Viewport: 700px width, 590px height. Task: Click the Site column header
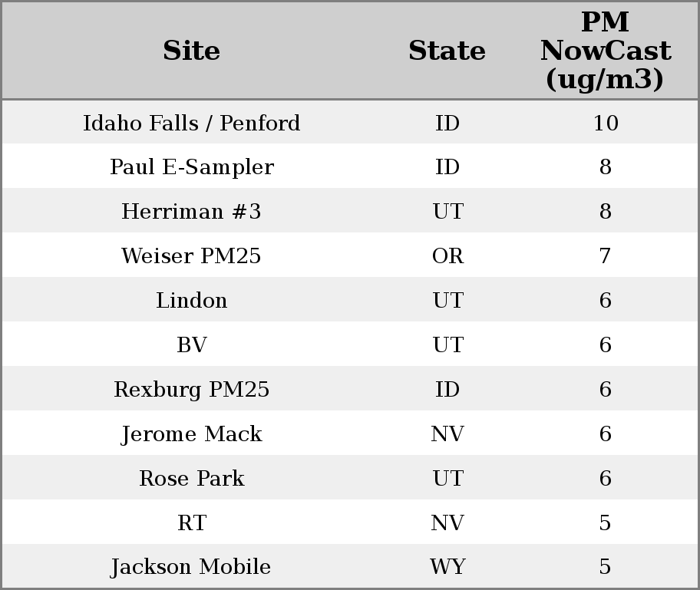click(191, 51)
